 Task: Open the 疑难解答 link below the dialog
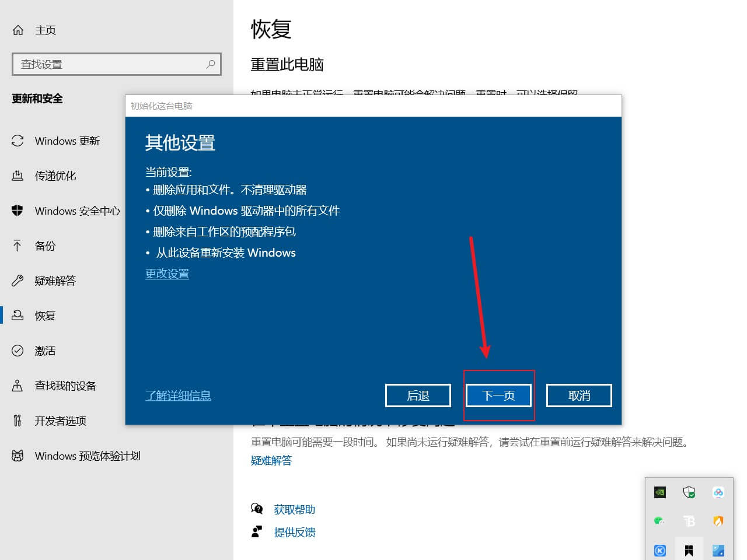271,460
